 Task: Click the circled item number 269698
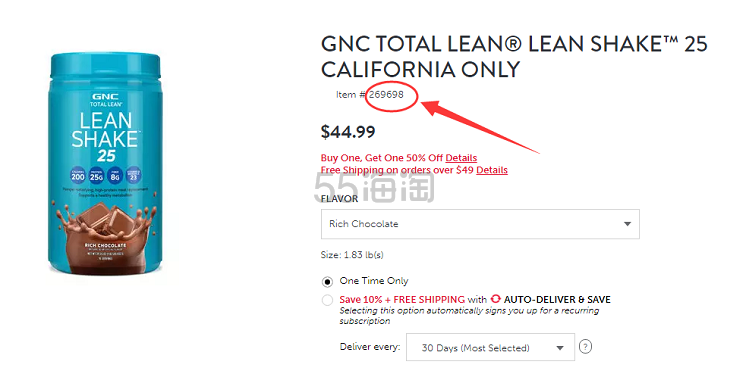pos(386,95)
